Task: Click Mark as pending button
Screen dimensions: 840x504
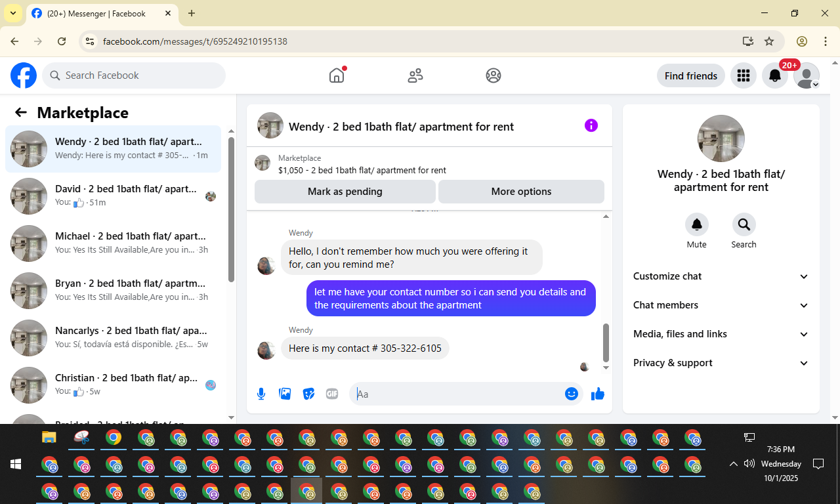Action: [345, 192]
